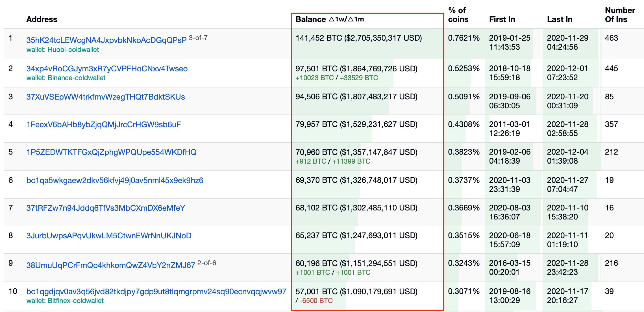644x312 pixels.
Task: Open address 38UmuUqPCrFmQo4khkomQwZ4VbY2nZMJ67
Action: 110,265
